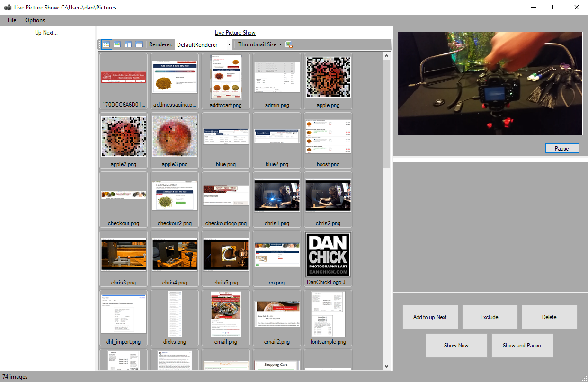Open the File menu
Viewport: 588px width, 382px height.
(12, 20)
